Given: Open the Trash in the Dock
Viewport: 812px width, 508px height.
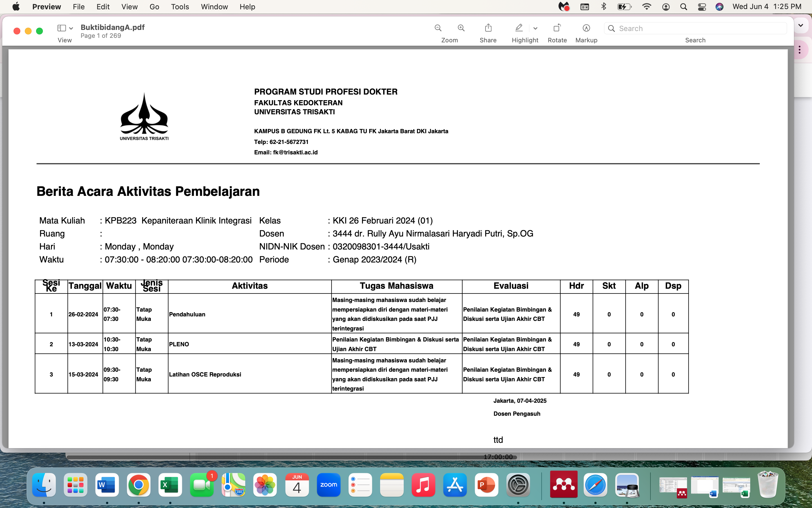Looking at the screenshot, I should tap(768, 484).
